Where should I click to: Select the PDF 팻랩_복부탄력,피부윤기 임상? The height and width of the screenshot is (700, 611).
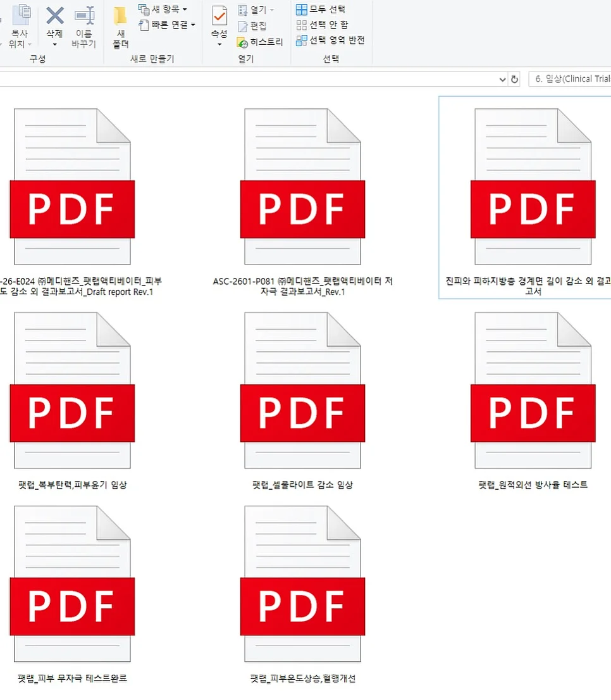(x=72, y=401)
